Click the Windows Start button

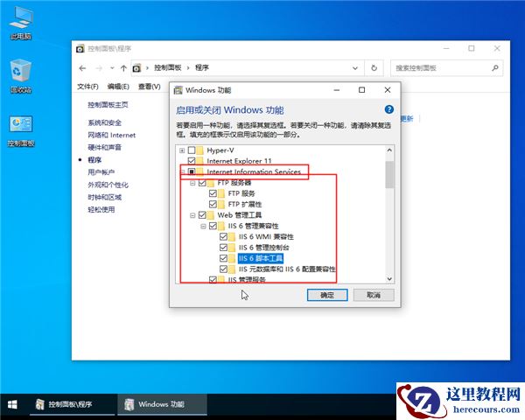(12, 404)
